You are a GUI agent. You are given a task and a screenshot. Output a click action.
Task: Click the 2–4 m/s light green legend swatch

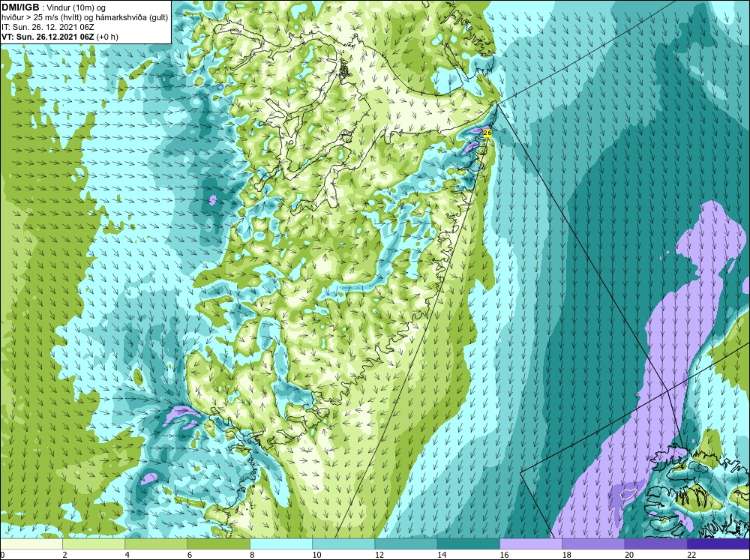[x=94, y=544]
